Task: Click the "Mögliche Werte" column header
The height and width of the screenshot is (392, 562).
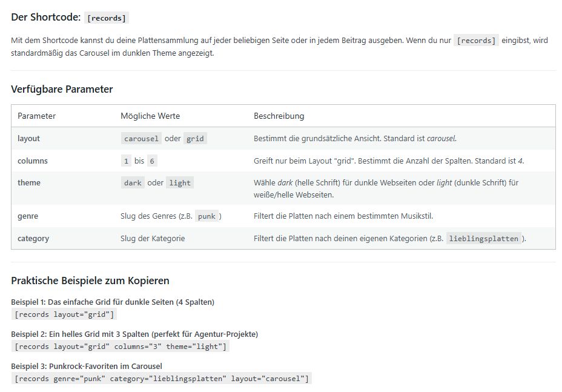Action: point(150,116)
